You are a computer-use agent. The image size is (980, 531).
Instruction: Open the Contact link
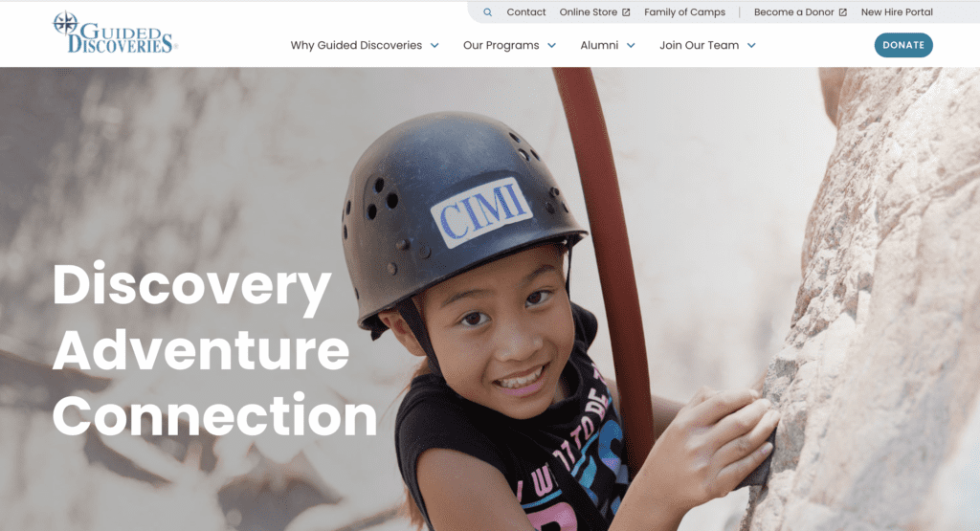526,11
